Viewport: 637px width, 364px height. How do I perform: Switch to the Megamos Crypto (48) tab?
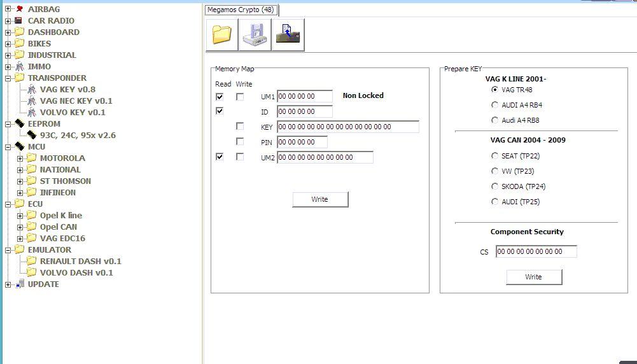[x=241, y=10]
